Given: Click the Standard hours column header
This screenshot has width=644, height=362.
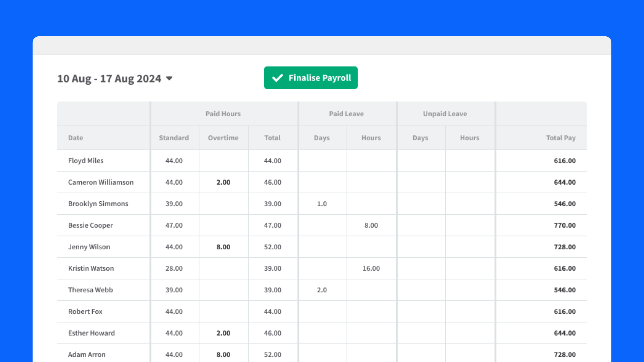Looking at the screenshot, I should (174, 138).
